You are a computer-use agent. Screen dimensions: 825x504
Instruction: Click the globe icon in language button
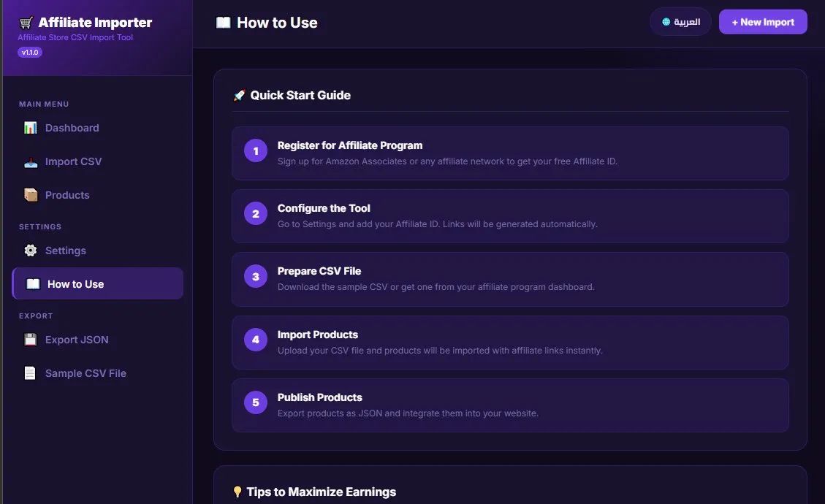click(x=666, y=22)
